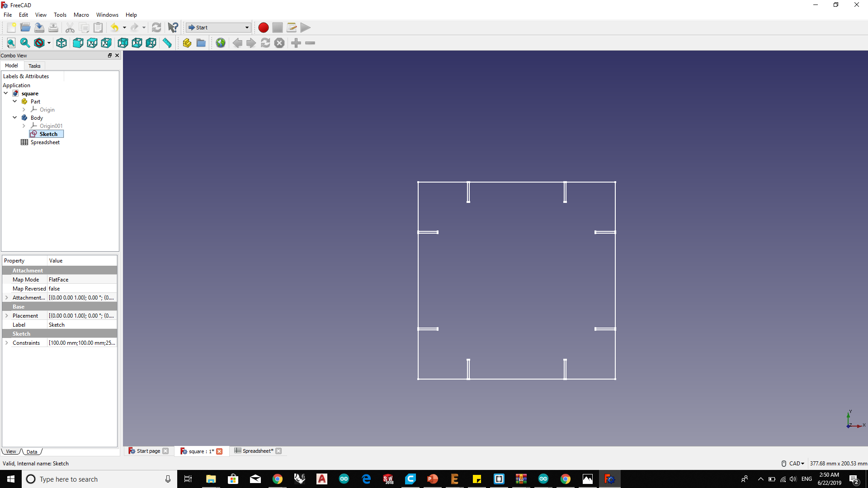Click the Fit All view icon
868x488 pixels.
pos(11,43)
